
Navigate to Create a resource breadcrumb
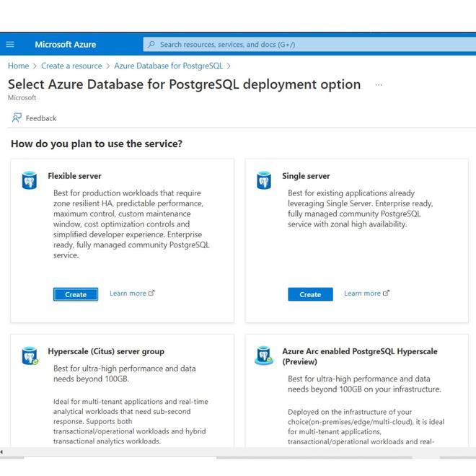click(71, 66)
